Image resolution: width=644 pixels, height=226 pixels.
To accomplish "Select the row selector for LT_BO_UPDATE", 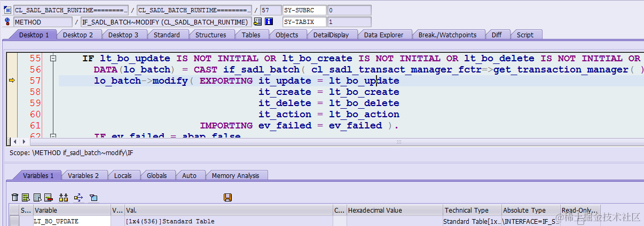I will [14, 221].
